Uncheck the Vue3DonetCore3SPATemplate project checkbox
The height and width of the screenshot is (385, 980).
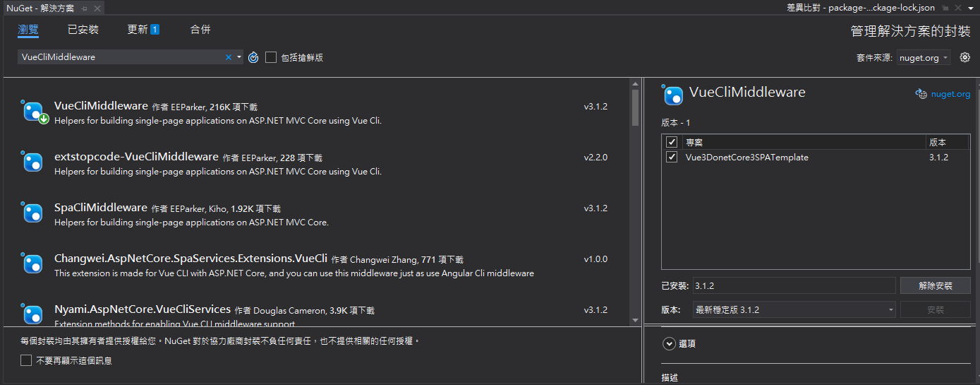click(x=672, y=157)
